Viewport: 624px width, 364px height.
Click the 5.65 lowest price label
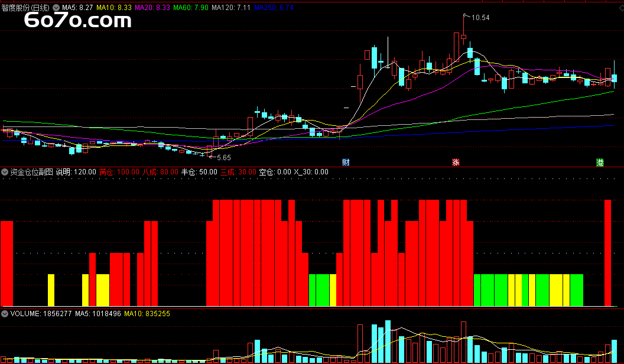tap(223, 158)
